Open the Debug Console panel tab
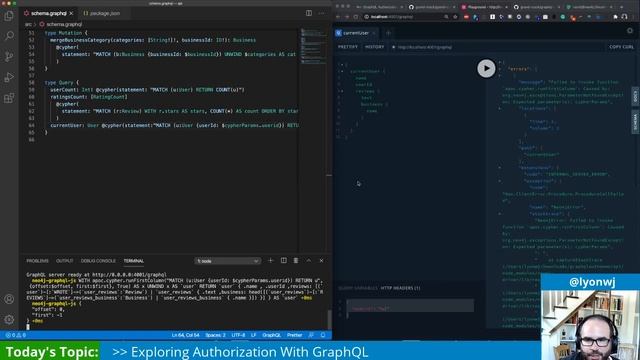640x360 pixels. click(x=98, y=261)
